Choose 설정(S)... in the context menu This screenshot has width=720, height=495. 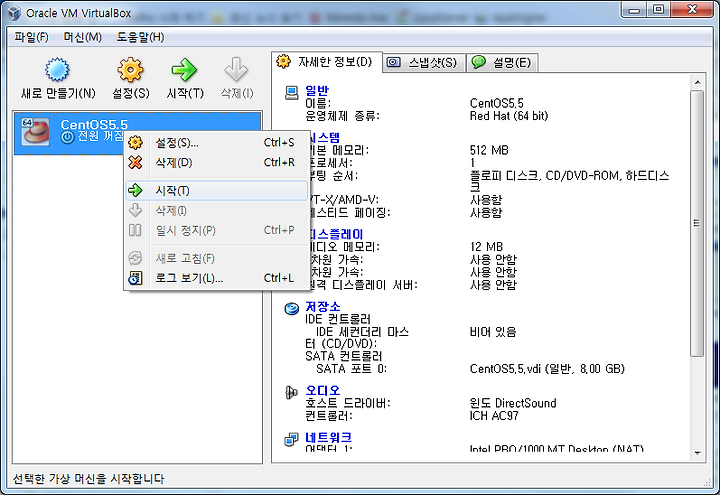(x=216, y=142)
